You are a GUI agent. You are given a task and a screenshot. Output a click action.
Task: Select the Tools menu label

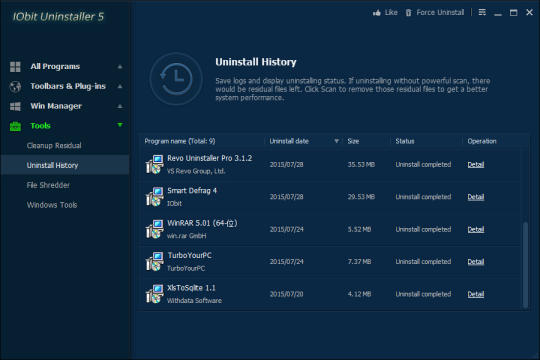[40, 126]
